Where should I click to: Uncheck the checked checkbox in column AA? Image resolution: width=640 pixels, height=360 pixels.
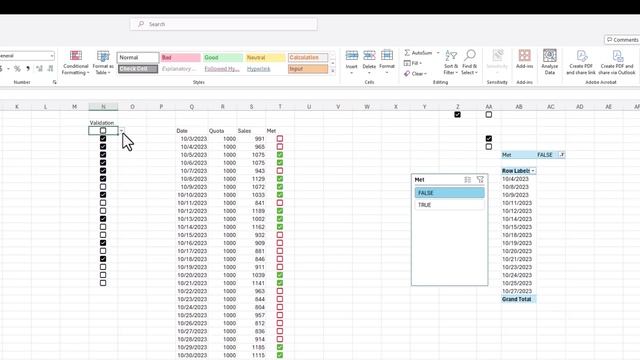tap(489, 139)
